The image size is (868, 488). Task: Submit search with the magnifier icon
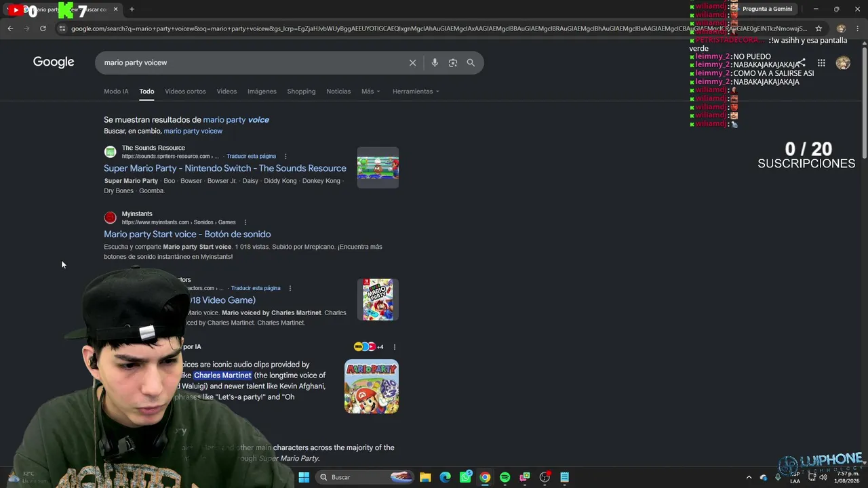tap(471, 63)
